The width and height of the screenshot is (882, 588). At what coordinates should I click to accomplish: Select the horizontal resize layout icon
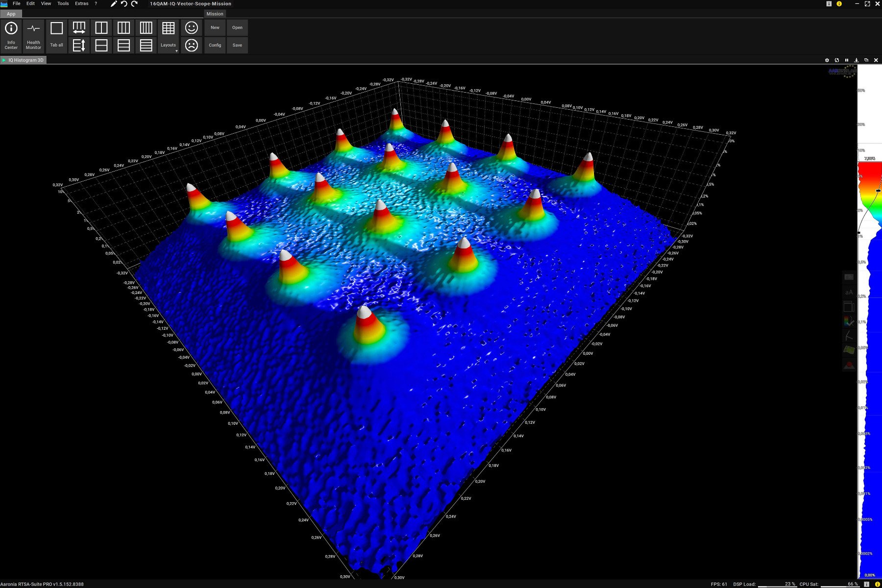point(79,27)
